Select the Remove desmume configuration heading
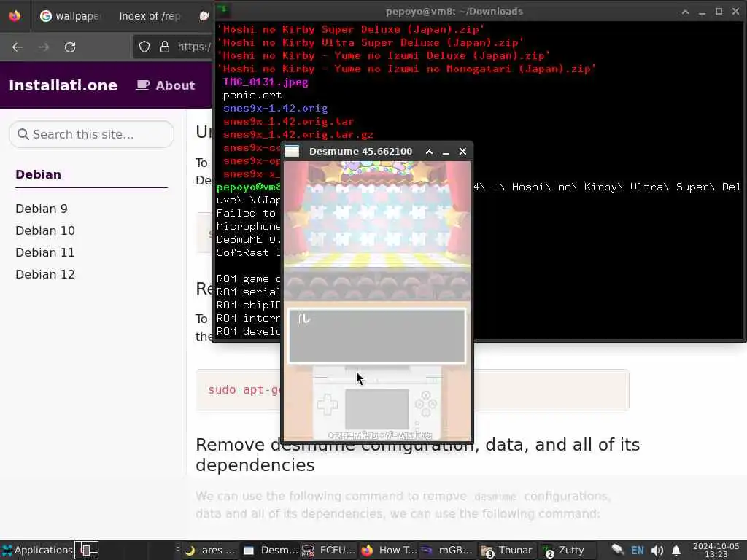747x560 pixels. tap(417, 454)
